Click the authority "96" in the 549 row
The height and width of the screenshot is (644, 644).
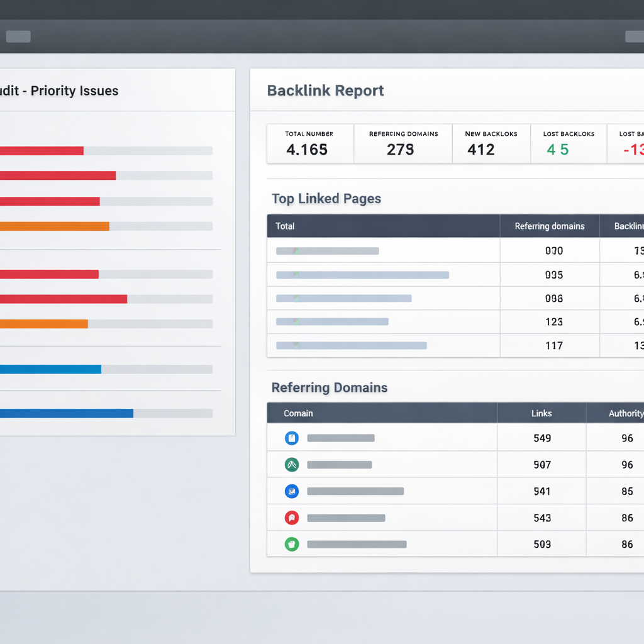(x=627, y=438)
